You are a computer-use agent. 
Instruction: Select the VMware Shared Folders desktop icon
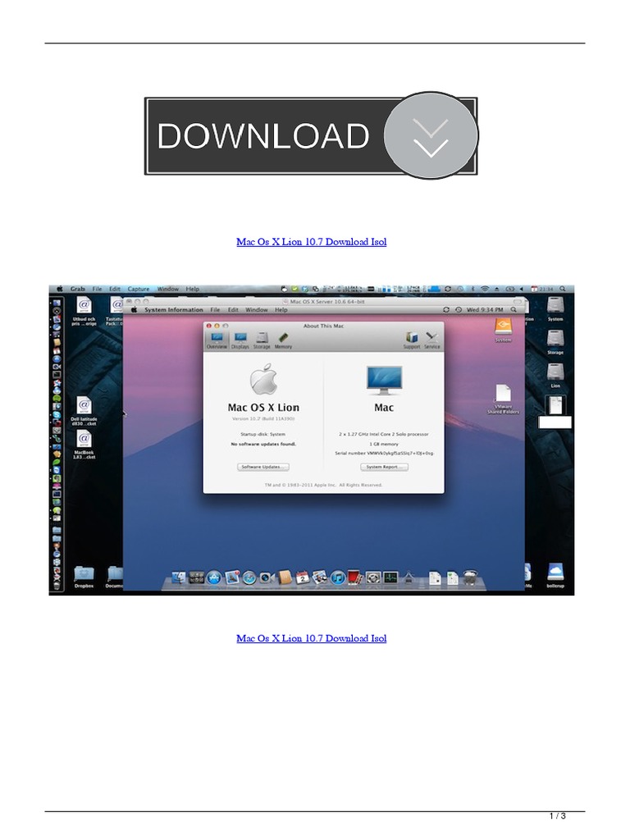click(503, 398)
